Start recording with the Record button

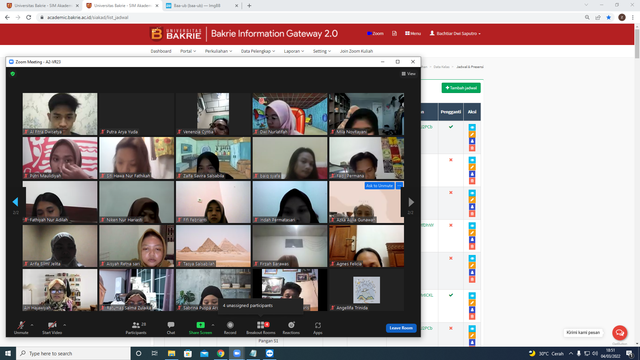230,328
